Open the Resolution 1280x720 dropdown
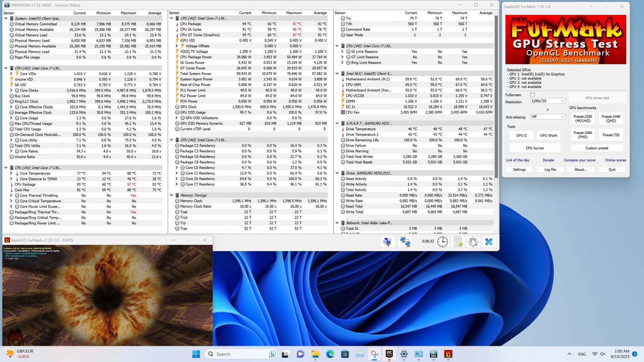The image size is (644, 362). pos(547,101)
